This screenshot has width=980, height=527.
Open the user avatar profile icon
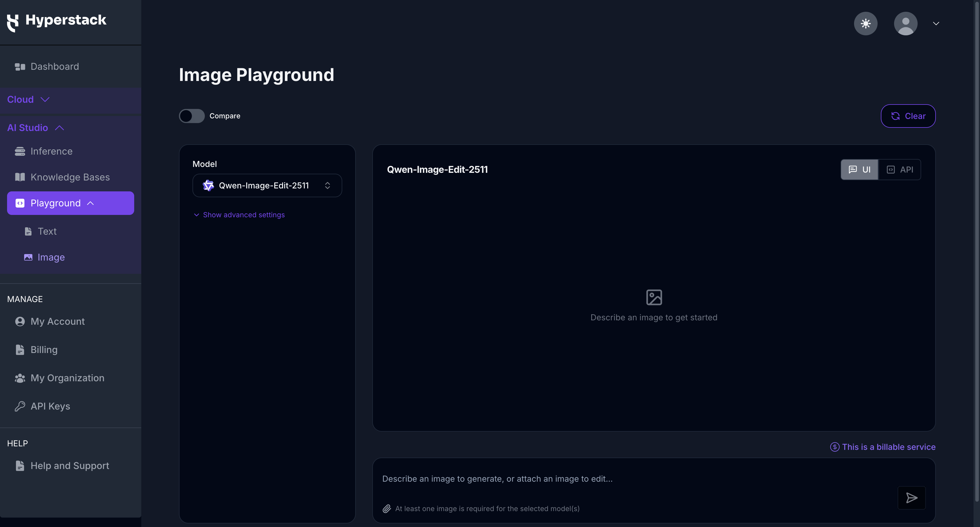point(906,24)
